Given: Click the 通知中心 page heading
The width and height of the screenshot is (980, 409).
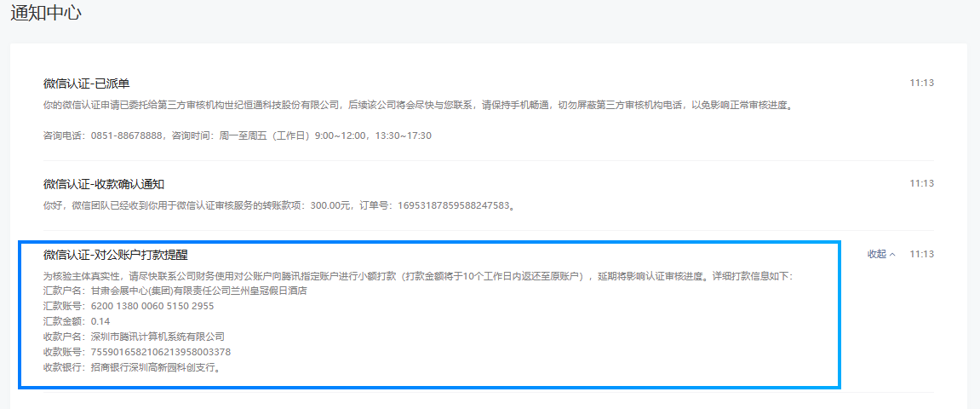Looking at the screenshot, I should pos(46,13).
